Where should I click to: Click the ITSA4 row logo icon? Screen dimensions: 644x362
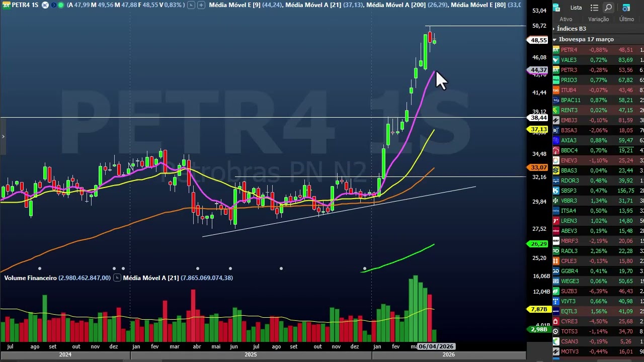[556, 211]
